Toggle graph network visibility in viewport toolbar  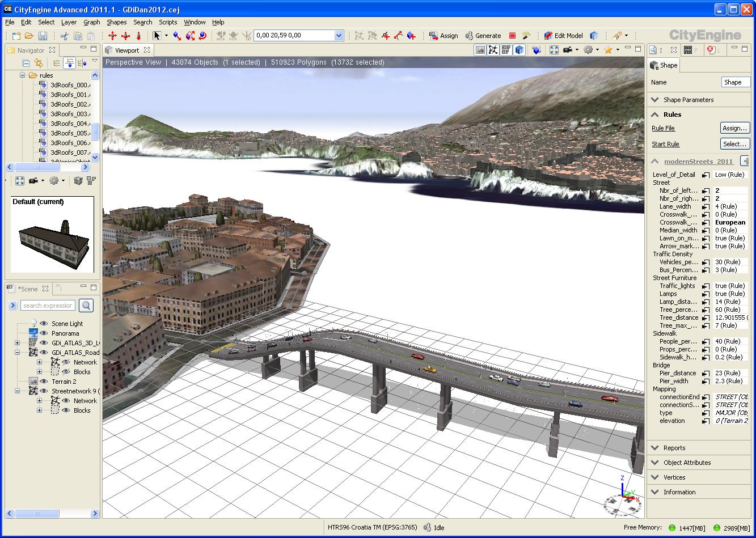pos(493,50)
